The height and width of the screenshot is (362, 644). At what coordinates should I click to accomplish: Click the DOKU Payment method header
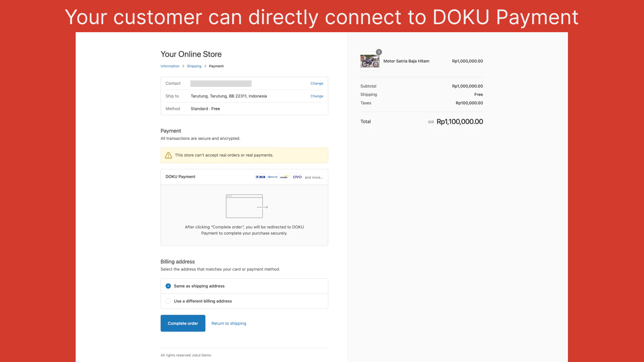(x=180, y=177)
